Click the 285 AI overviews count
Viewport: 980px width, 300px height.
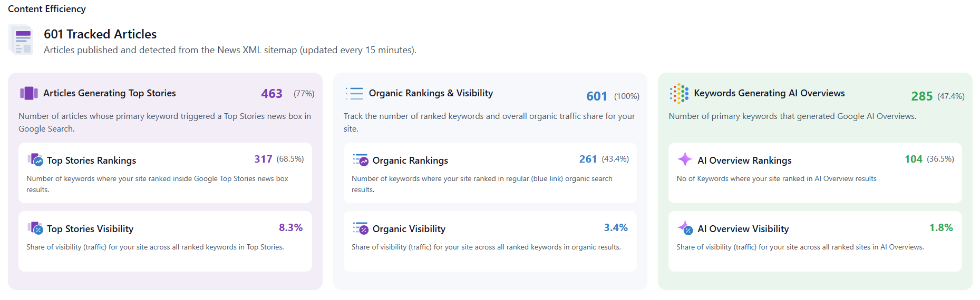(x=921, y=96)
